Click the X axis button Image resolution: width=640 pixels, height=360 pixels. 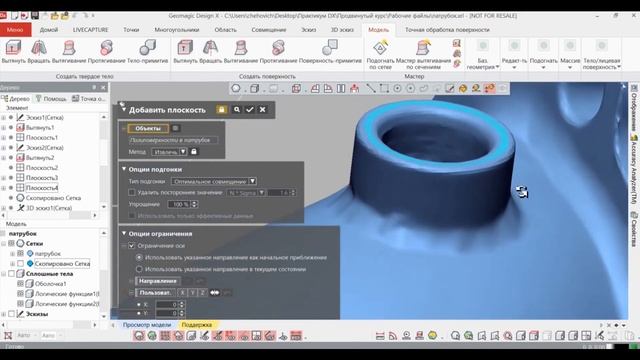coord(182,292)
